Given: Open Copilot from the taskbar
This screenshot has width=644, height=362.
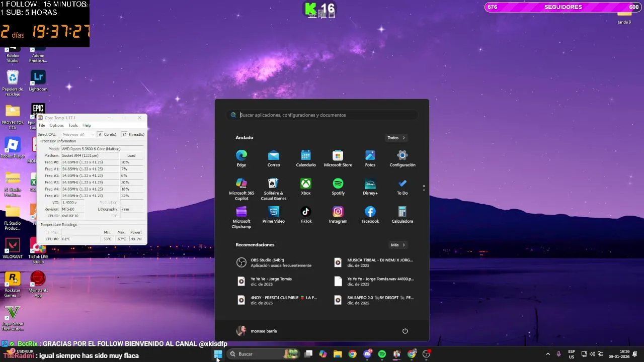Looking at the screenshot, I should (x=323, y=354).
